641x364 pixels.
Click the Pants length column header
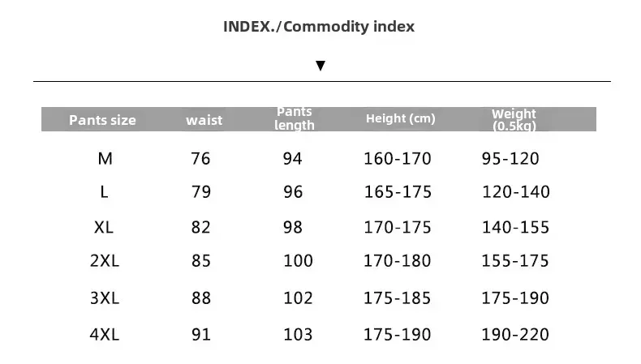coord(295,118)
